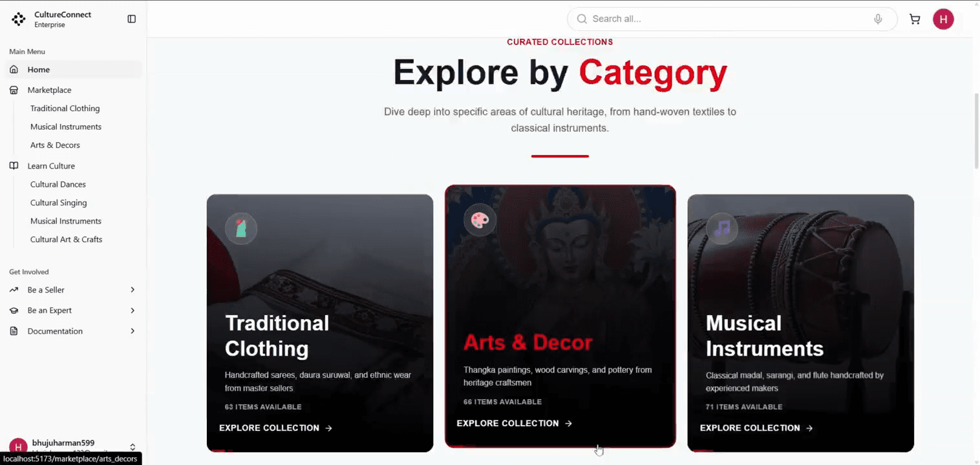This screenshot has height=465, width=980.
Task: Open Arts & Decors in sidebar
Action: (55, 145)
